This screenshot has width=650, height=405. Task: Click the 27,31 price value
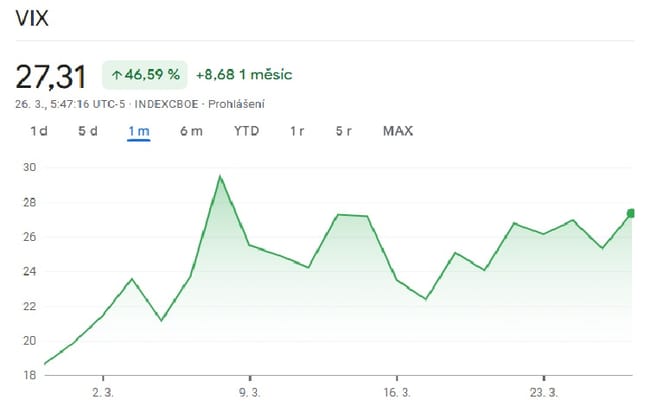coord(50,76)
